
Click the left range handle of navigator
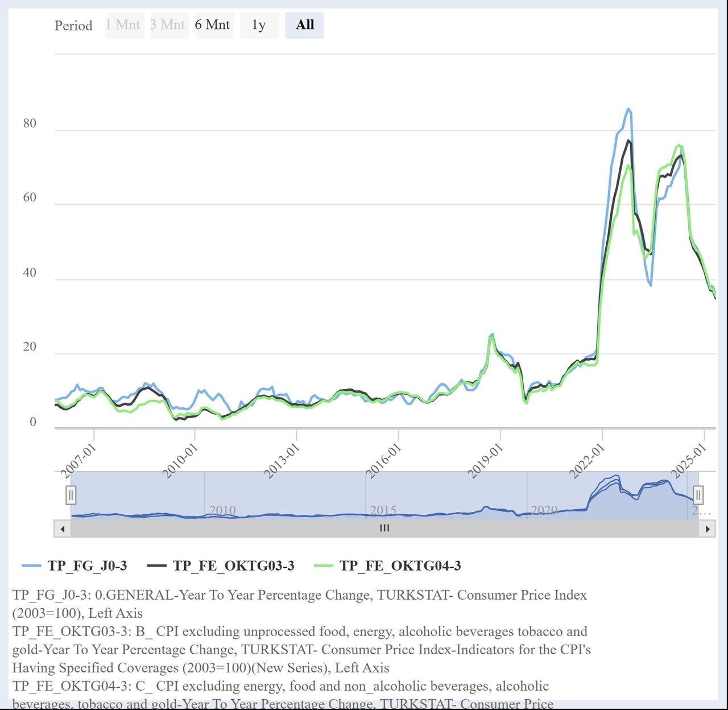point(71,495)
